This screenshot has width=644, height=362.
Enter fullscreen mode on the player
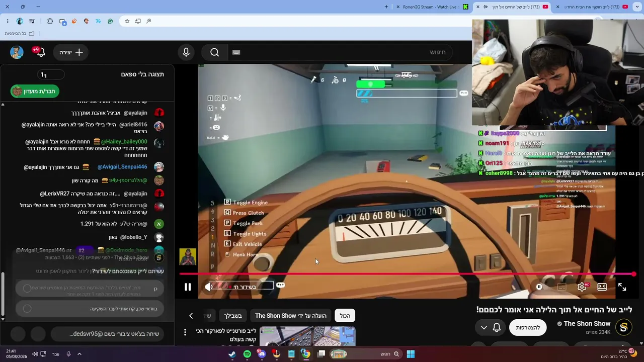622,287
